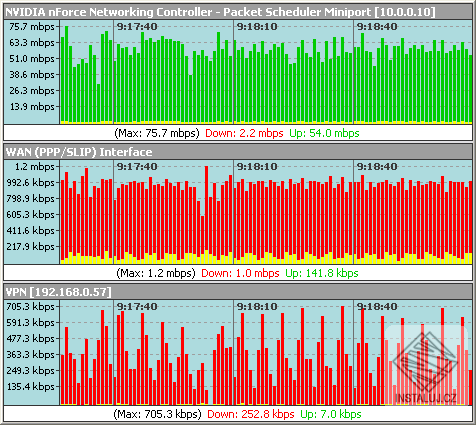Click the Up: 7.0 kbps readout
Screen dimensions: 476x425
point(331,414)
